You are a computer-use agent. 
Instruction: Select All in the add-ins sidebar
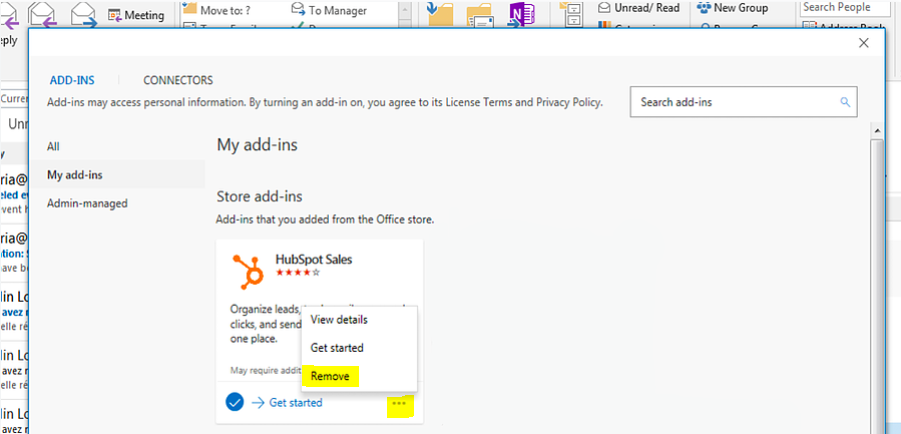pyautogui.click(x=53, y=147)
